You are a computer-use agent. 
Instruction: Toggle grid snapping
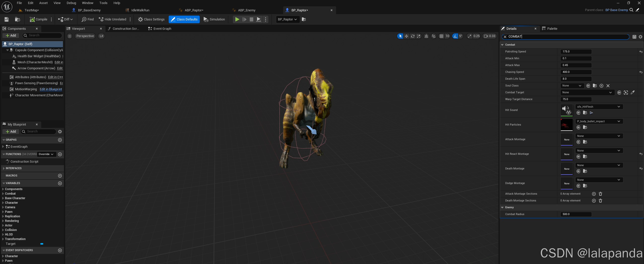[x=441, y=36]
